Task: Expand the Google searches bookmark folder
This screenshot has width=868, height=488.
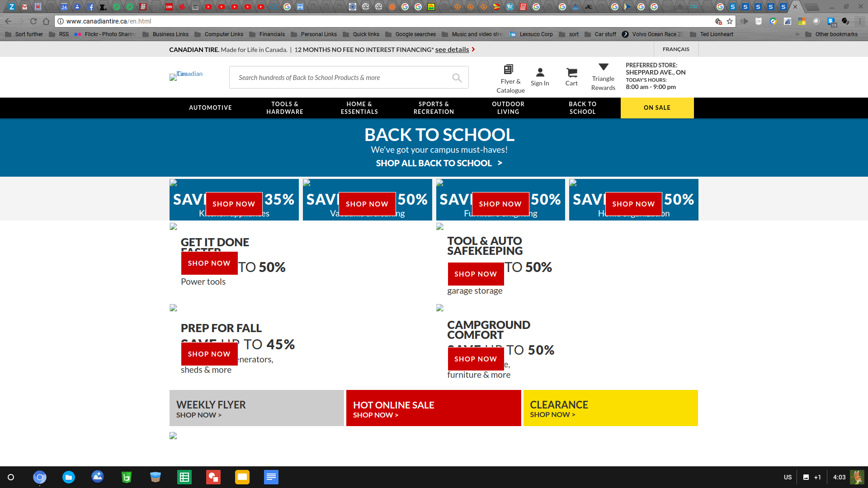Action: [410, 34]
